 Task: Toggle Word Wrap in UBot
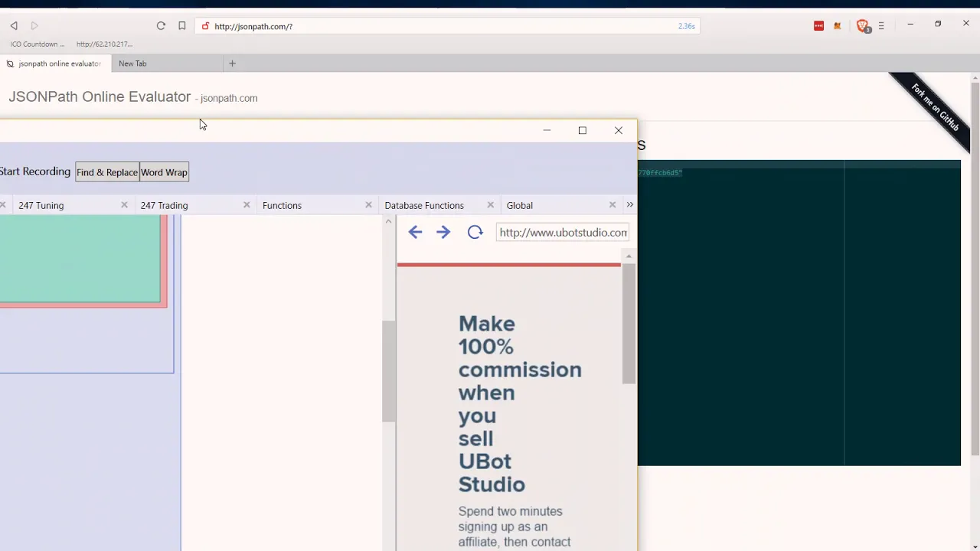[x=164, y=172]
